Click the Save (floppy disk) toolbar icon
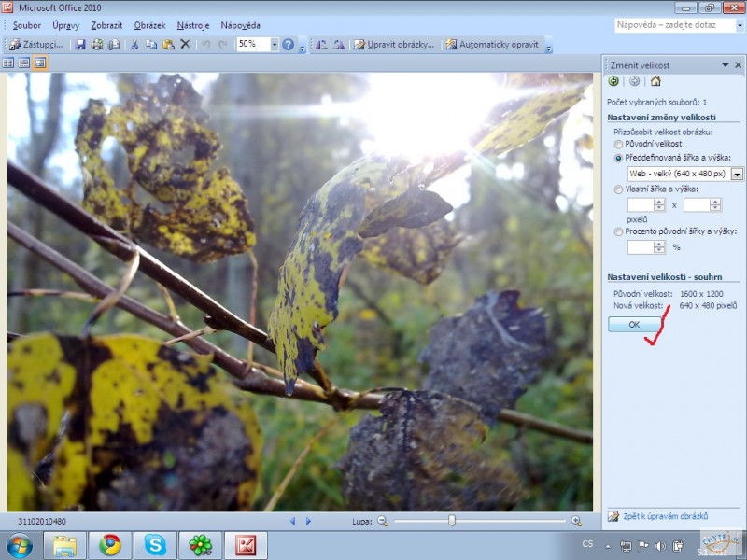This screenshot has height=560, width=747. coord(80,45)
